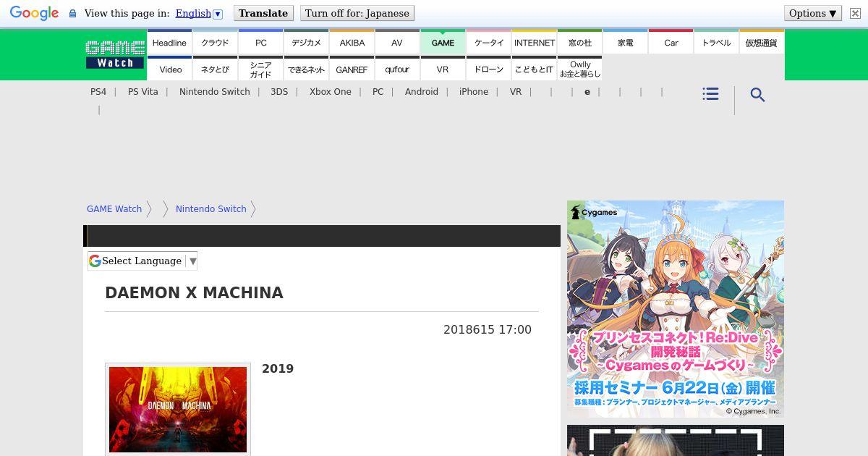Go to the 3DS category link
868x456 pixels.
[x=279, y=92]
